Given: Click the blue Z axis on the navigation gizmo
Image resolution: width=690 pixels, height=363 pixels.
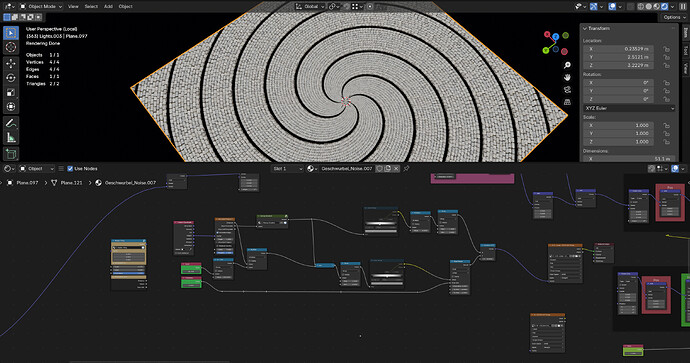Looking at the screenshot, I should 556,37.
